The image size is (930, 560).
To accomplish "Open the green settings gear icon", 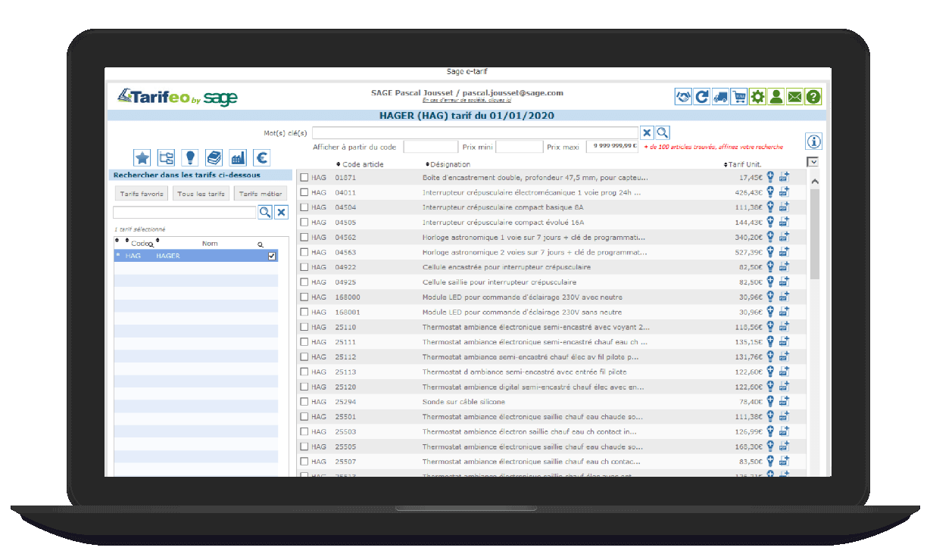I will (x=757, y=97).
